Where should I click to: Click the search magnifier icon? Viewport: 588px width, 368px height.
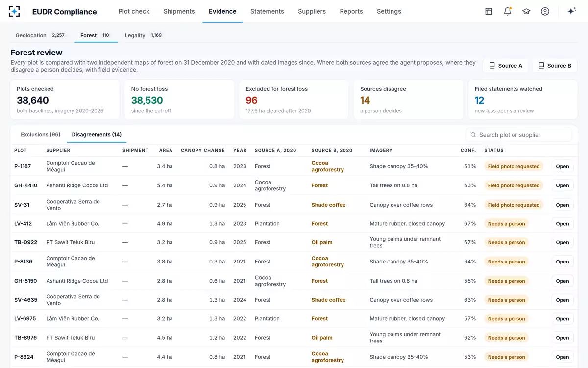[473, 135]
